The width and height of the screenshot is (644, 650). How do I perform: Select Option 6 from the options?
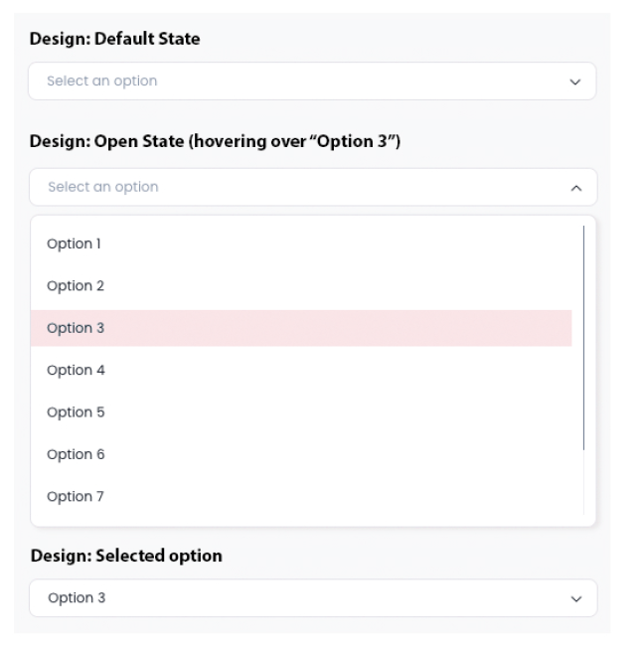click(301, 455)
